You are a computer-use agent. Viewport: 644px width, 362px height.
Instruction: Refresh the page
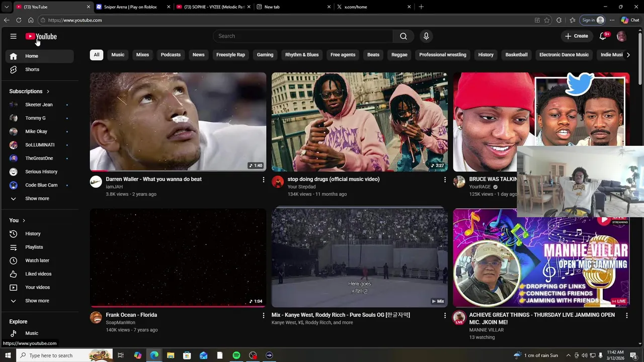19,20
